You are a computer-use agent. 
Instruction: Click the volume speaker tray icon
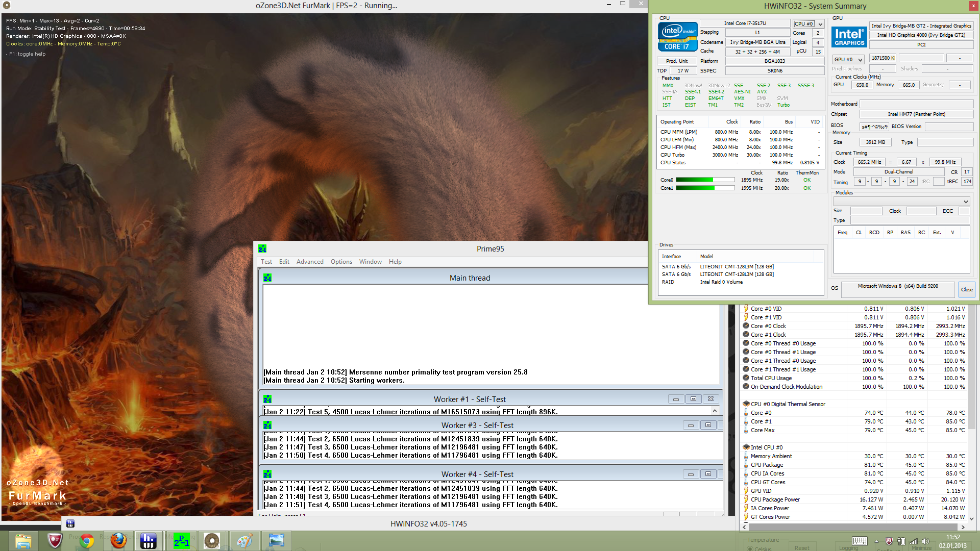925,541
